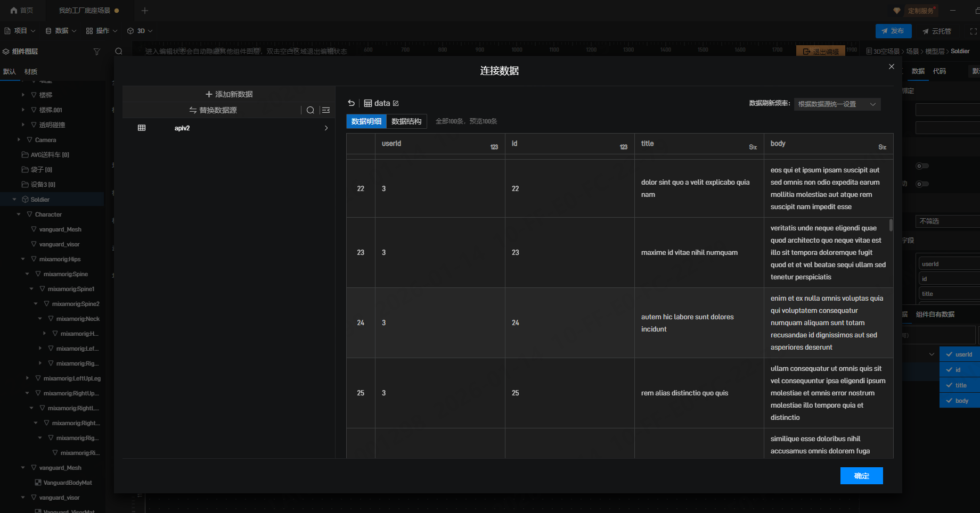Viewport: 980px width, 513px height.
Task: Click the back arrow beside data title
Action: (351, 103)
